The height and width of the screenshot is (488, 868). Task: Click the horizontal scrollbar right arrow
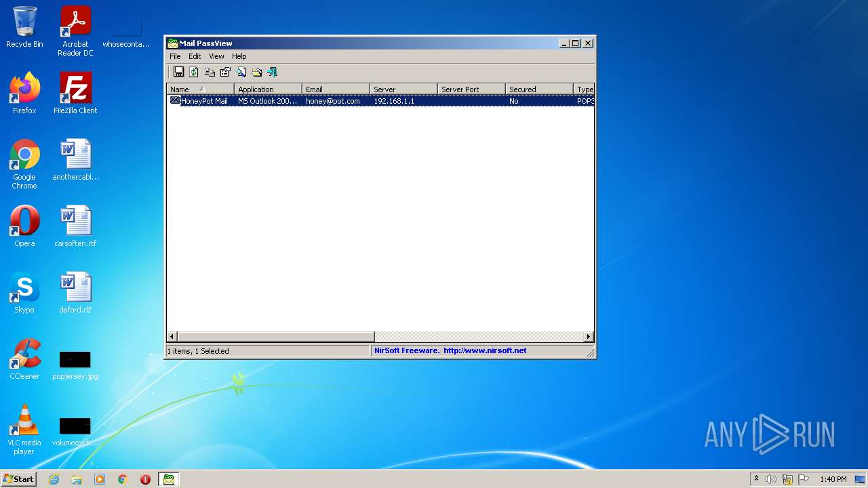(x=589, y=337)
